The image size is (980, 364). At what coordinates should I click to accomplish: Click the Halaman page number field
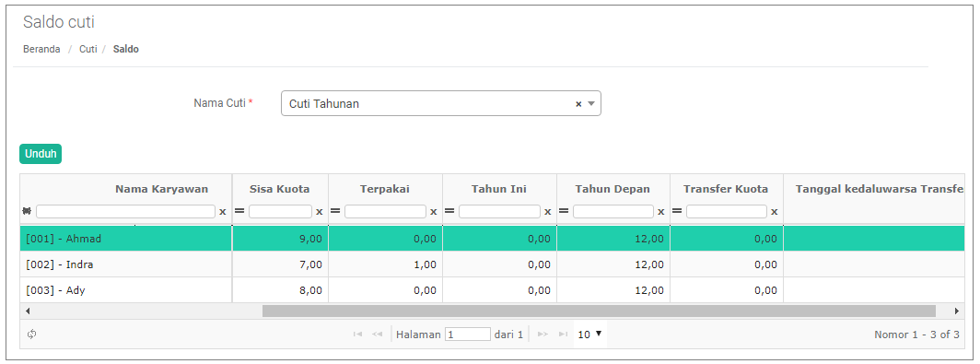[468, 335]
